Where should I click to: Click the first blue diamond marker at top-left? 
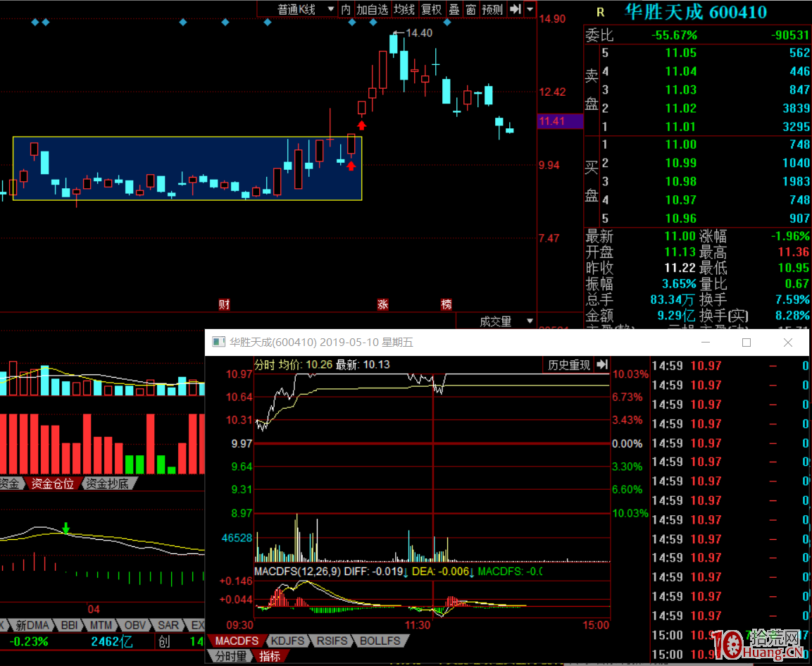click(35, 23)
